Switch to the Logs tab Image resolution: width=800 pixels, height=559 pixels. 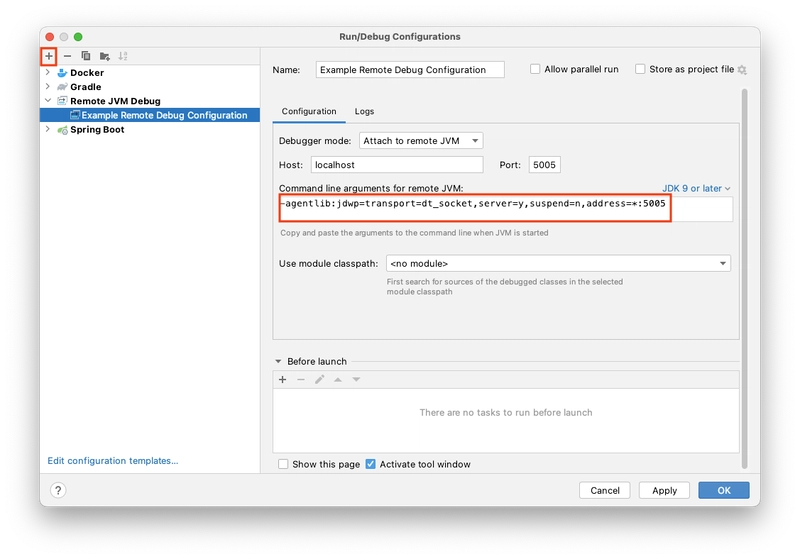point(364,111)
